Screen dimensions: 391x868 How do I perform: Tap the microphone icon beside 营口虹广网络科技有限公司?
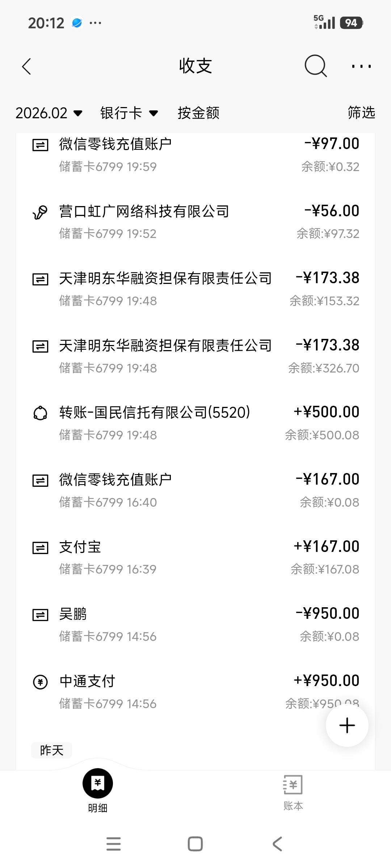point(40,212)
